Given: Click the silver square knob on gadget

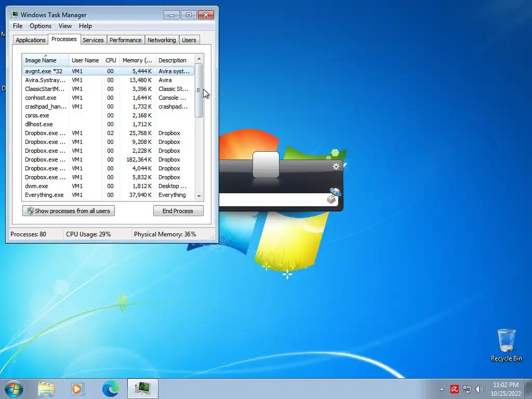Looking at the screenshot, I should click(266, 165).
